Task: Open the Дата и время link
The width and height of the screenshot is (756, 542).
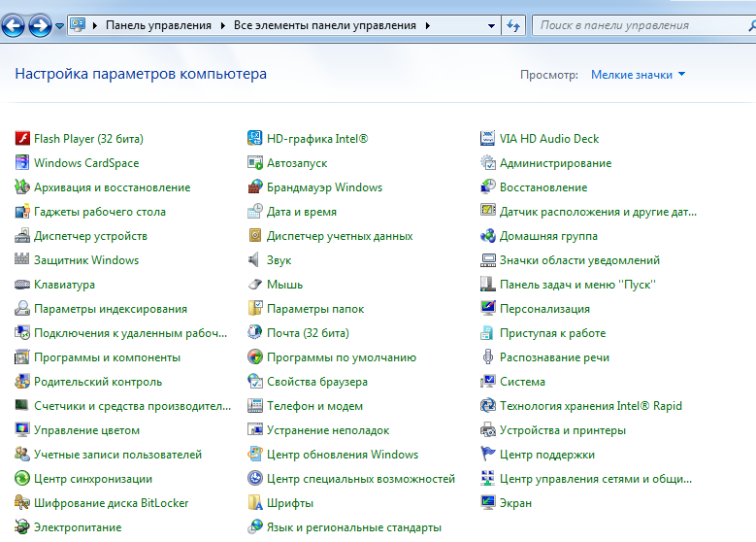Action: [x=302, y=212]
